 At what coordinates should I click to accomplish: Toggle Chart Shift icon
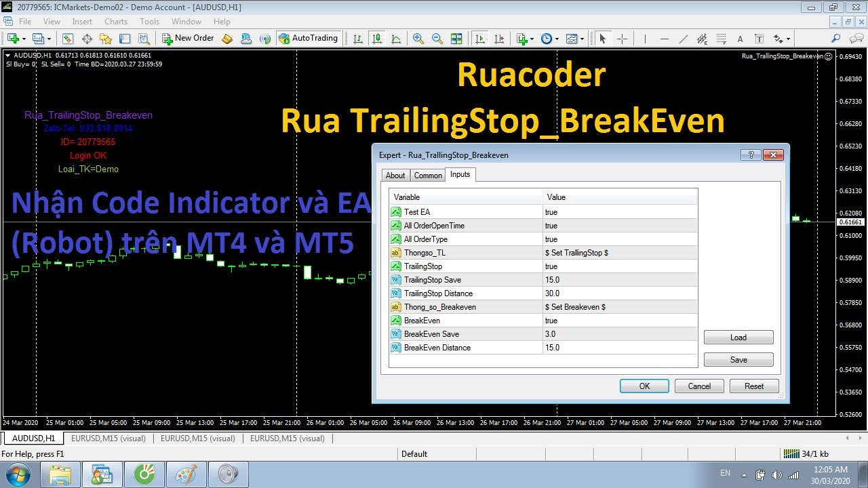(499, 39)
